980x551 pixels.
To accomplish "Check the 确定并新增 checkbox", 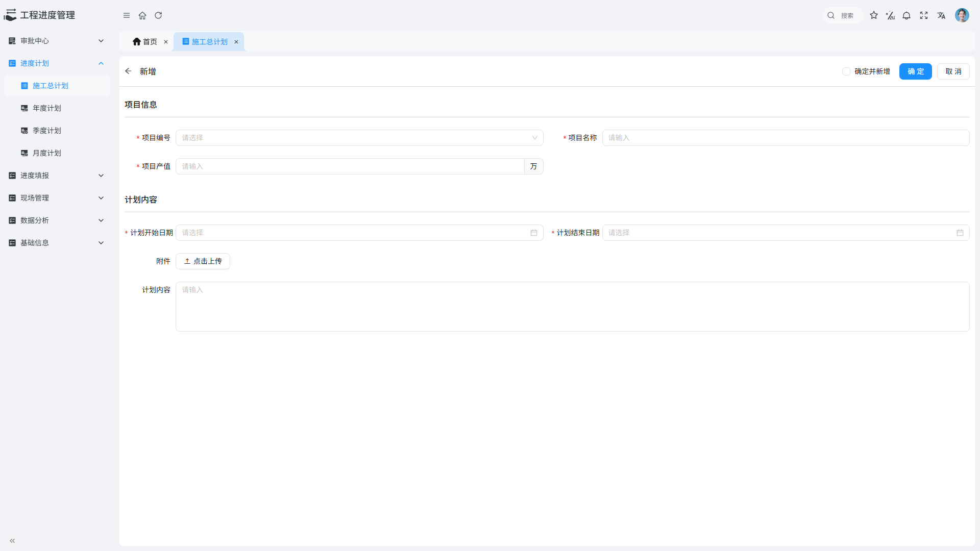I will [x=846, y=71].
